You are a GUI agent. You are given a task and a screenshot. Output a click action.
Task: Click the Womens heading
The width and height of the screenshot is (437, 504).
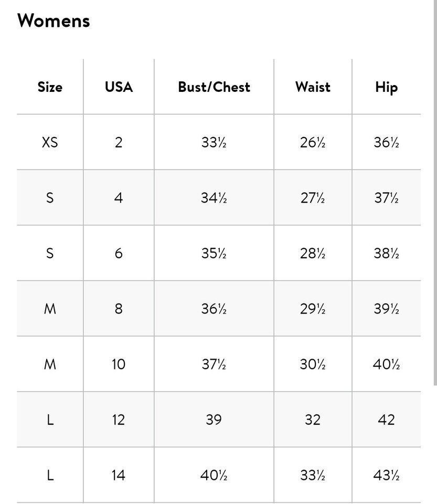pyautogui.click(x=54, y=21)
